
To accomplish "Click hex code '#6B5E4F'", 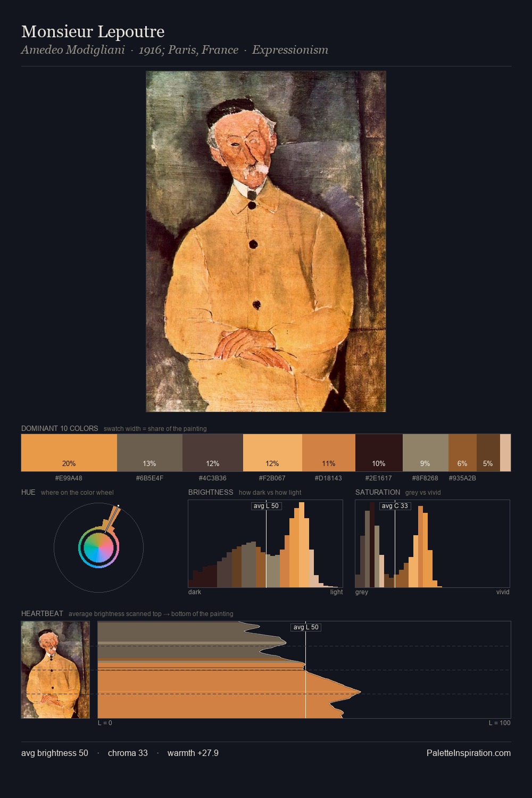I will click(x=149, y=478).
